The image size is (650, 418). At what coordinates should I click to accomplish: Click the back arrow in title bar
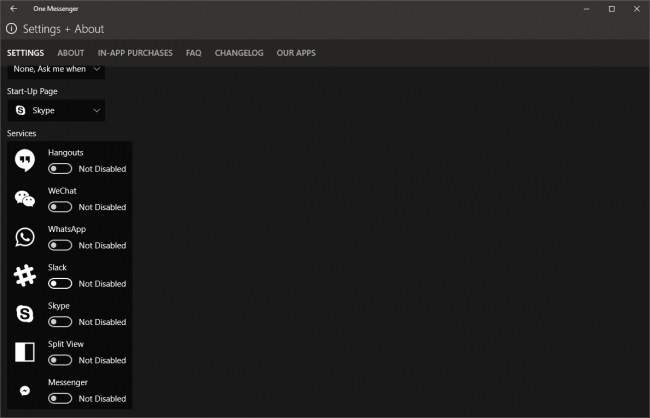(x=14, y=8)
